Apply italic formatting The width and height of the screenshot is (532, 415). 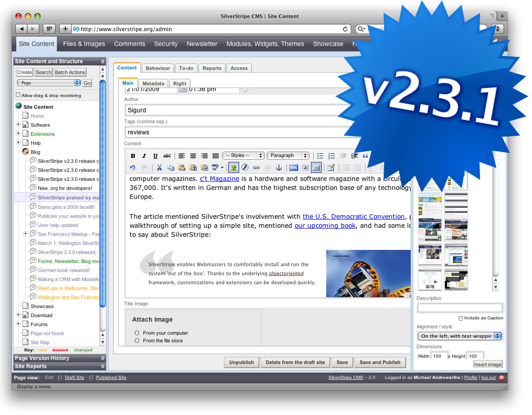pos(144,156)
